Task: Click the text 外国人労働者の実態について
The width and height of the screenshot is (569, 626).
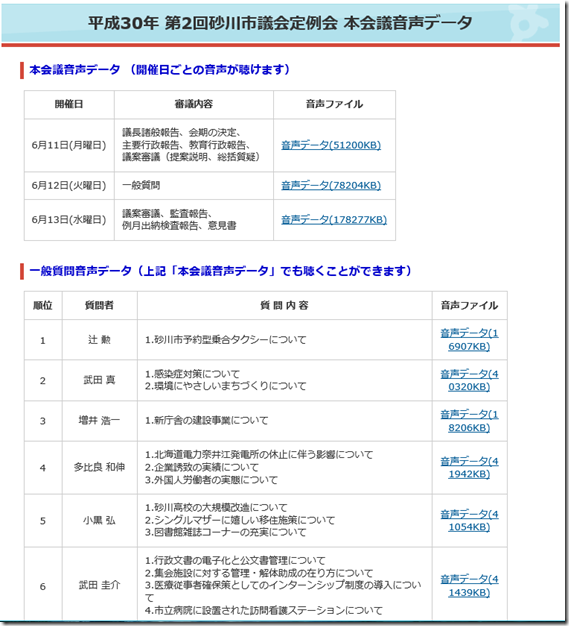Action: click(x=216, y=480)
